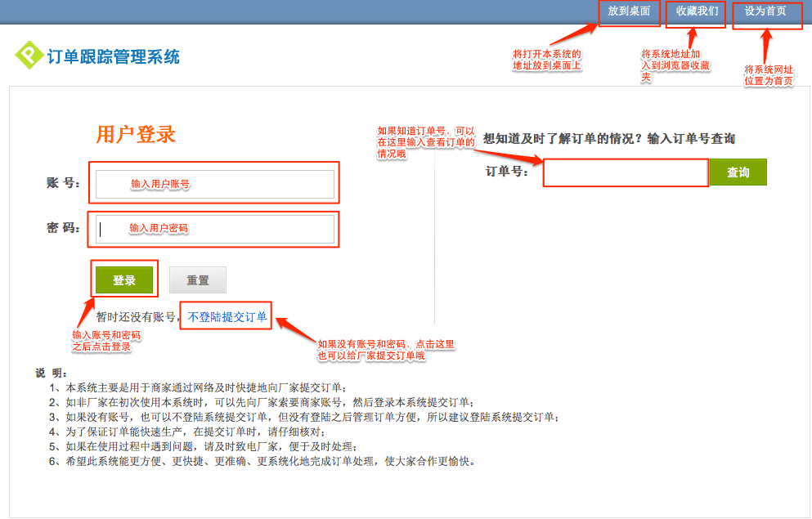Hit the gray 重置 reset button
The width and height of the screenshot is (812, 519).
point(197,280)
